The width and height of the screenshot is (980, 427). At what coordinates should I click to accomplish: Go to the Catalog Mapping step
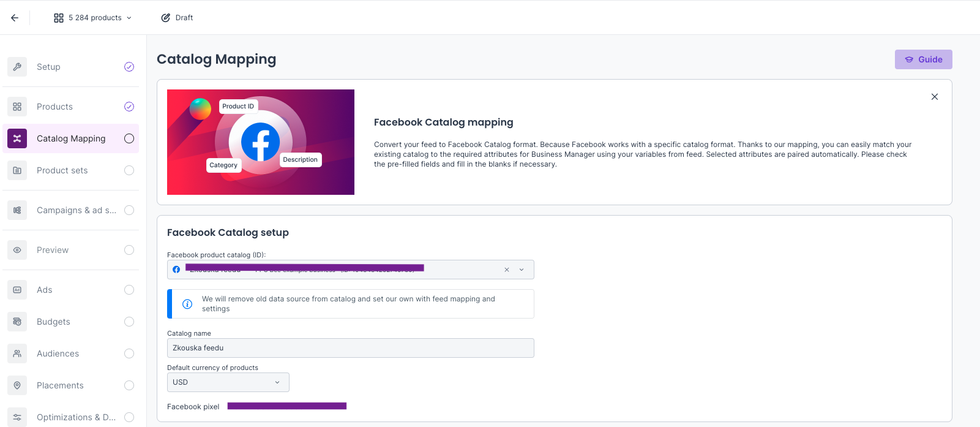pos(71,138)
